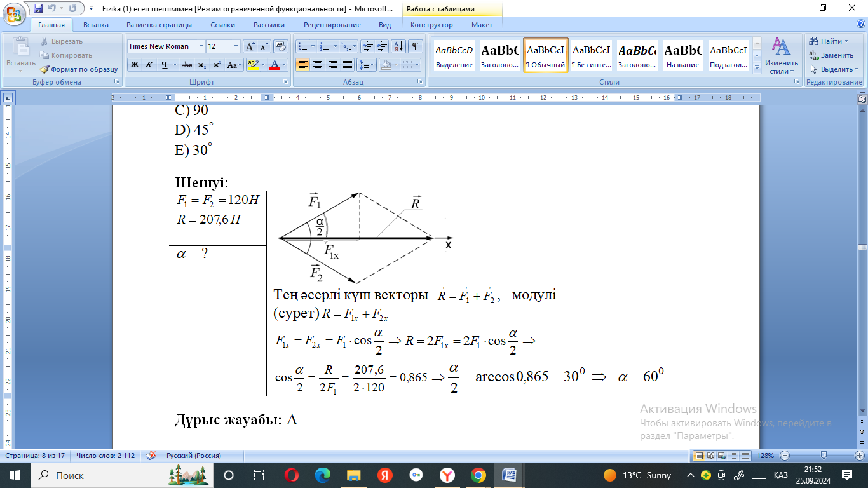Switch to the Конструктор table tab
This screenshot has height=488, width=868.
click(x=431, y=25)
